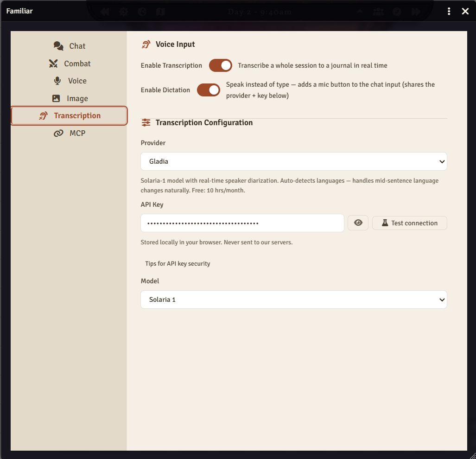Open the Chat tab in sidebar
Screen dimensions: 476x459
(x=69, y=46)
